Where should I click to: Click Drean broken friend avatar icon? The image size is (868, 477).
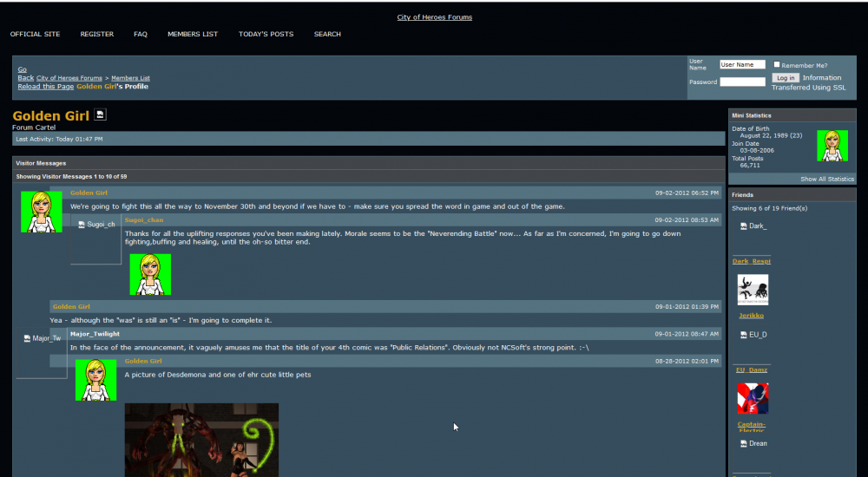744,444
